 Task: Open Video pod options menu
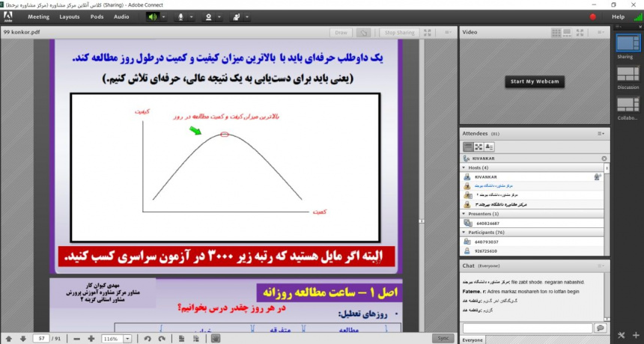(x=601, y=32)
